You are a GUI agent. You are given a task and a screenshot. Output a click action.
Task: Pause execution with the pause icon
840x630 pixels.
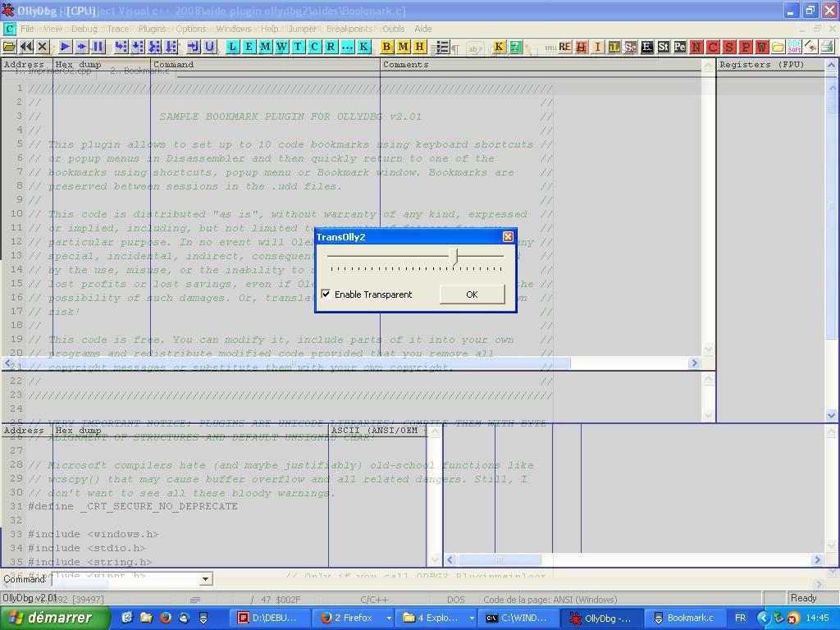(x=98, y=47)
